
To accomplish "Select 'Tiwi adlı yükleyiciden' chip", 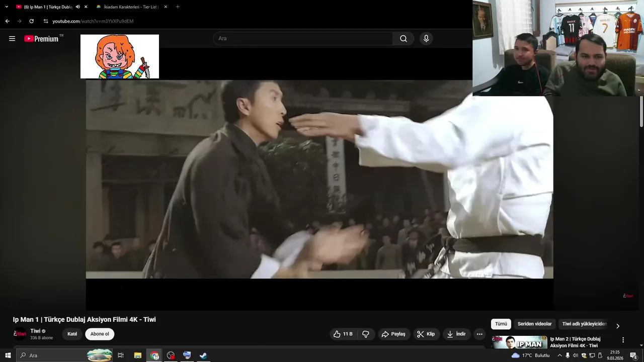I will [584, 324].
